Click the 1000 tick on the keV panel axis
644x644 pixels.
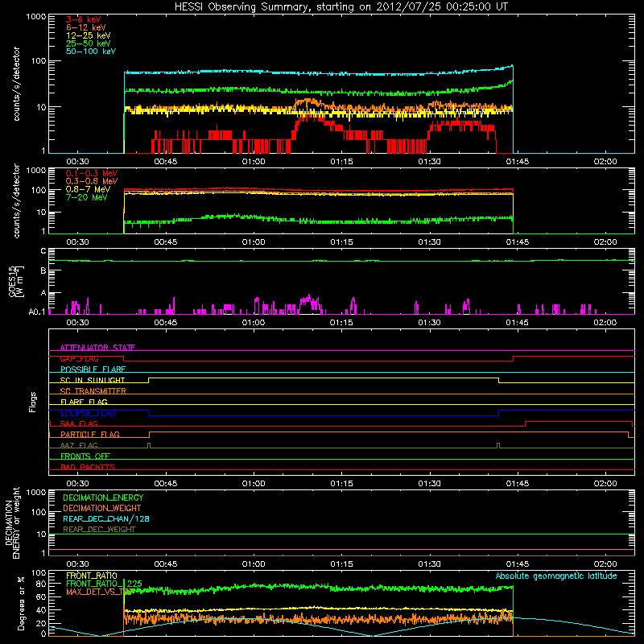[36, 17]
